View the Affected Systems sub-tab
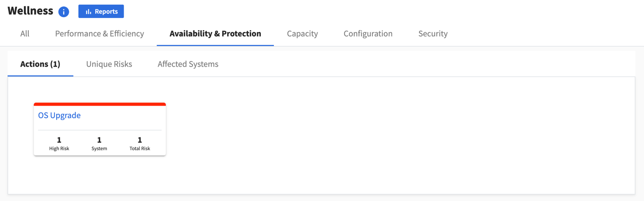The height and width of the screenshot is (201, 644). click(188, 64)
